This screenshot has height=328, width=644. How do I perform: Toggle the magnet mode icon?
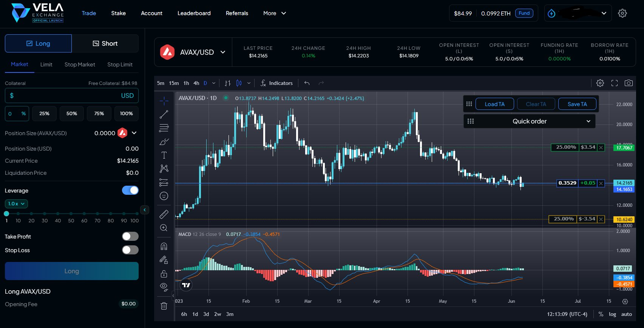click(x=164, y=246)
